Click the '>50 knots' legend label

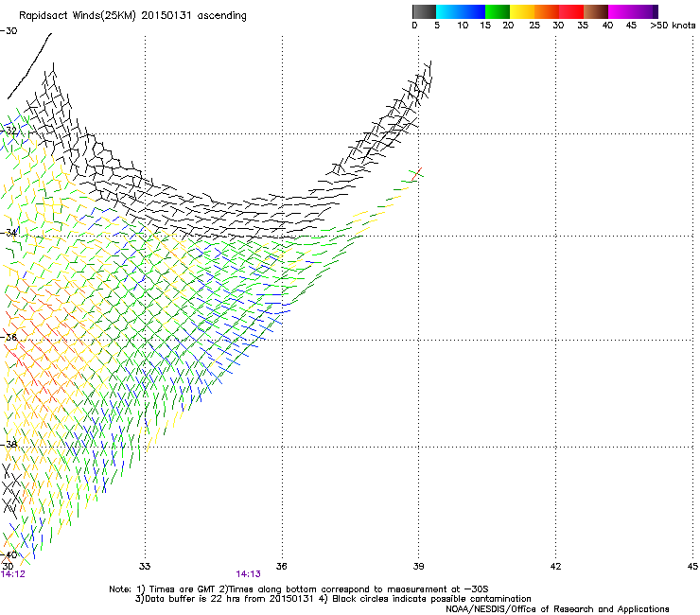coord(673,26)
